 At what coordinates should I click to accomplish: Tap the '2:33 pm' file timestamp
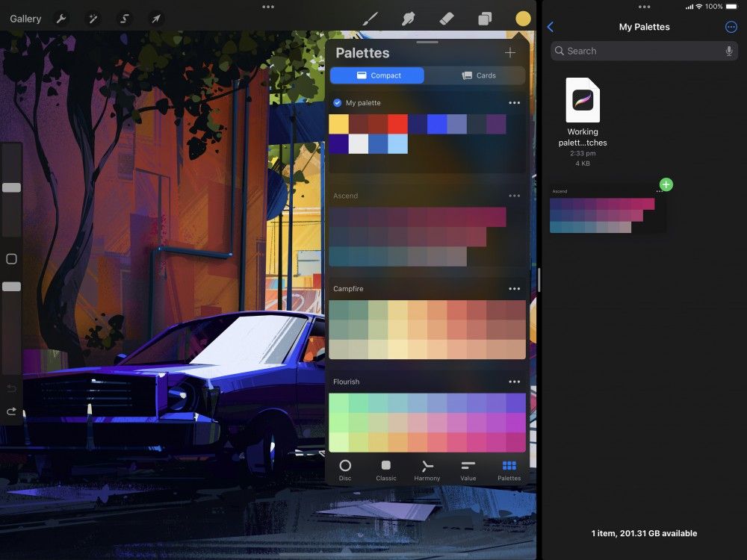point(583,153)
